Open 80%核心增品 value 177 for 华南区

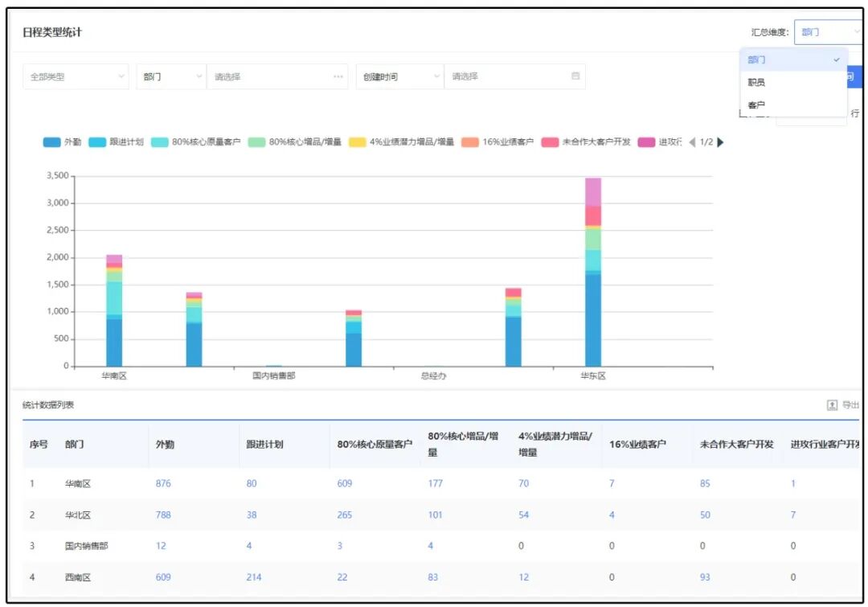pos(435,483)
